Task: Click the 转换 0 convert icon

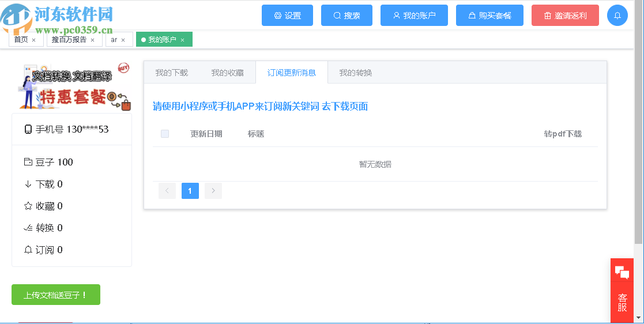Action: (28, 228)
